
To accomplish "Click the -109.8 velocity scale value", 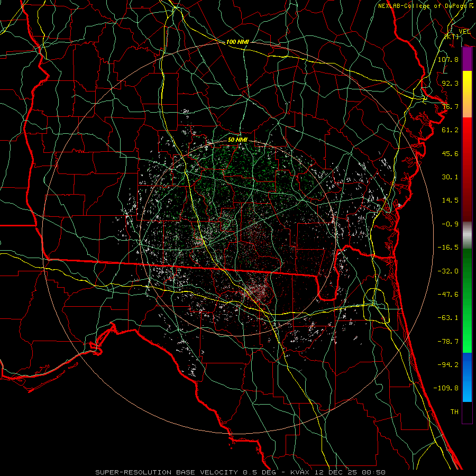I will click(x=446, y=388).
